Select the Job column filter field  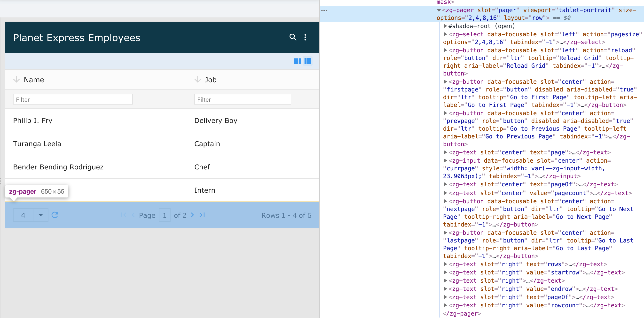(242, 100)
